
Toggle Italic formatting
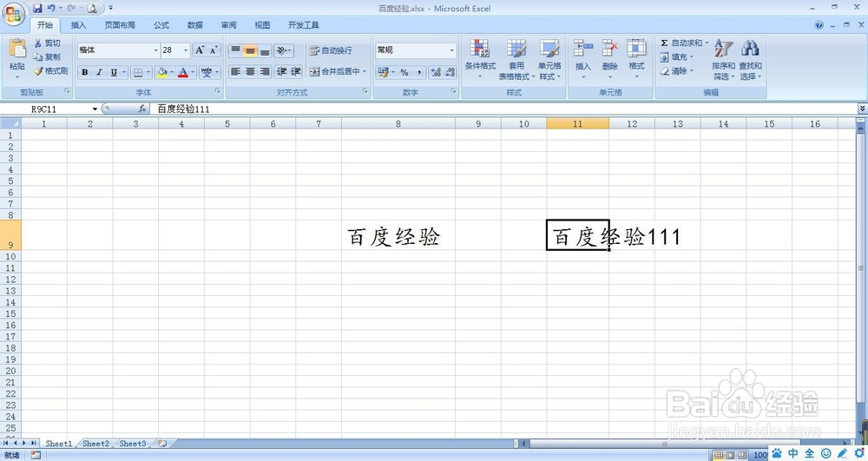(99, 72)
